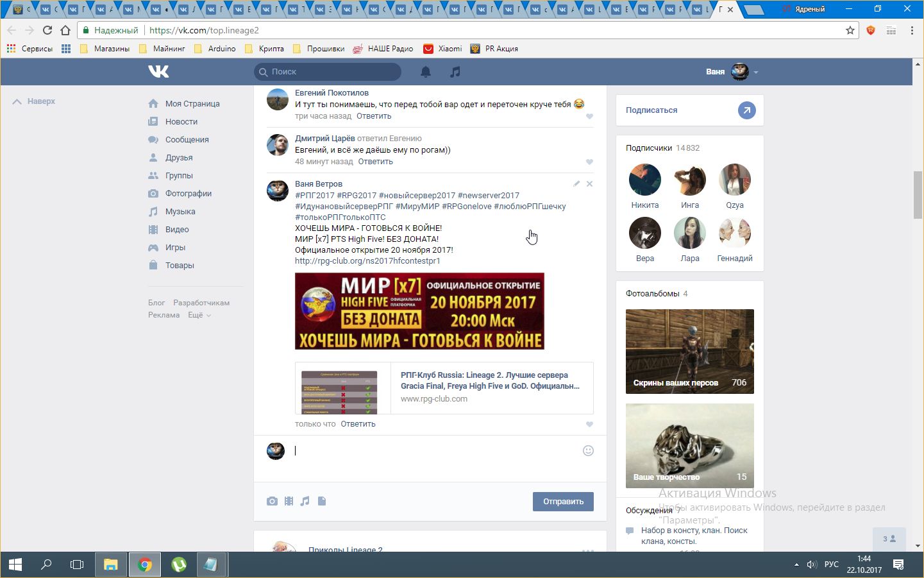The image size is (924, 578).
Task: Attach a document using file icon
Action: pyautogui.click(x=322, y=501)
